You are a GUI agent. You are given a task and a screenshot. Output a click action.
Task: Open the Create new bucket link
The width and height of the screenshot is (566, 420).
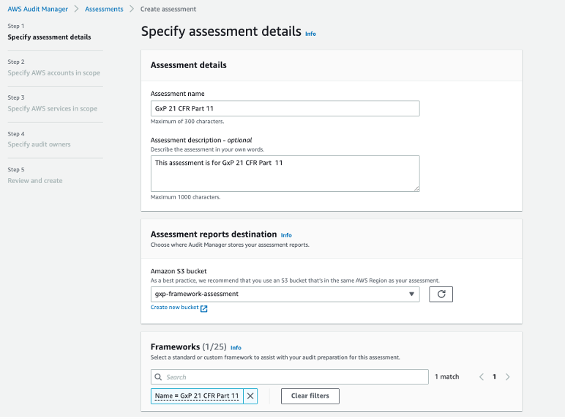pos(175,307)
